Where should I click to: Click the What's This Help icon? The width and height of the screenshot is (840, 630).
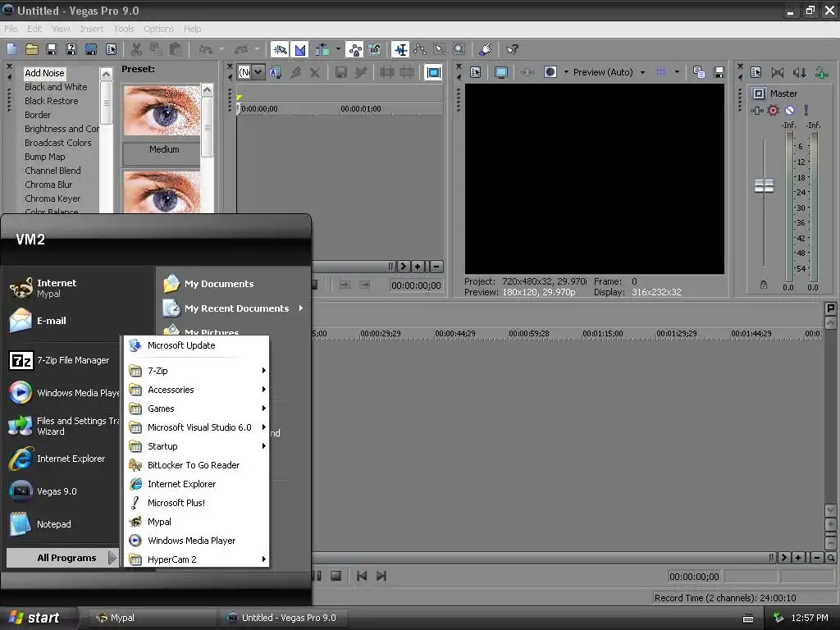512,50
